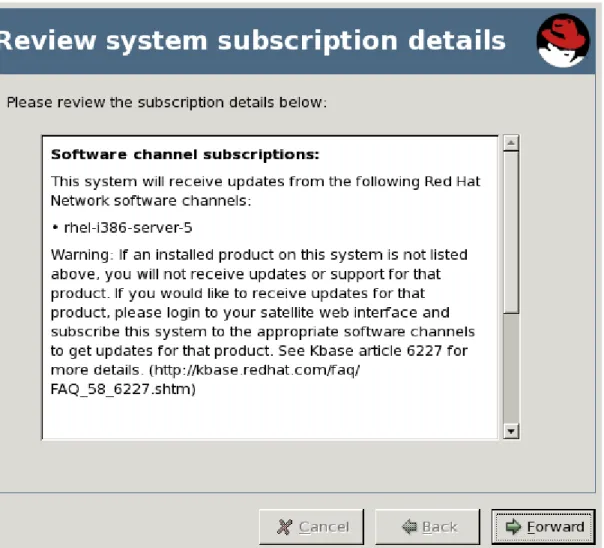
Task: Click the scrollbar down arrow
Action: pyautogui.click(x=511, y=431)
